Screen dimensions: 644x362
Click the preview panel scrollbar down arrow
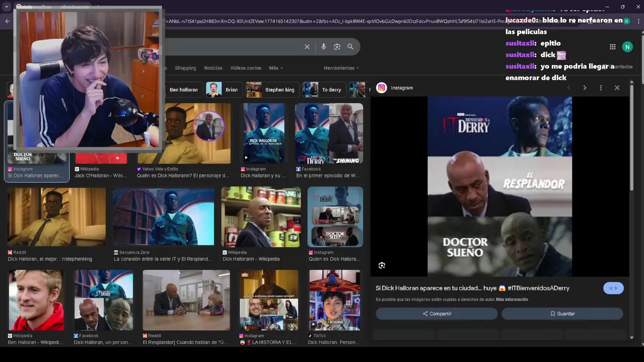632,338
